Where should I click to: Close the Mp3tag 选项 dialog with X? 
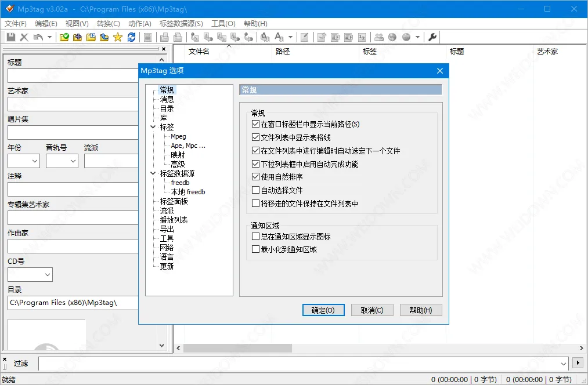(440, 71)
